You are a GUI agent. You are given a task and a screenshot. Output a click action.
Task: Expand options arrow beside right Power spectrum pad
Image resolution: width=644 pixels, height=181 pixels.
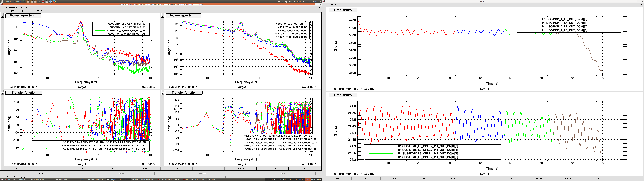163,14
